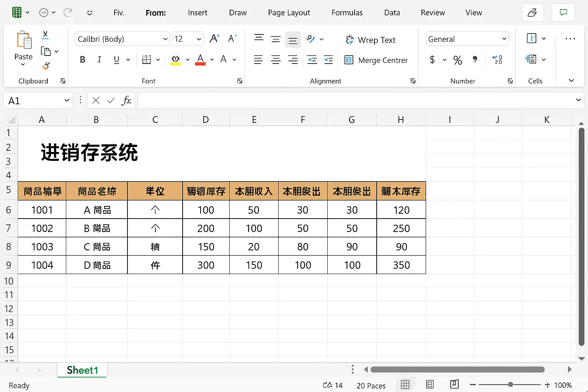
Task: Click the Comments speech bubble icon
Action: (563, 13)
